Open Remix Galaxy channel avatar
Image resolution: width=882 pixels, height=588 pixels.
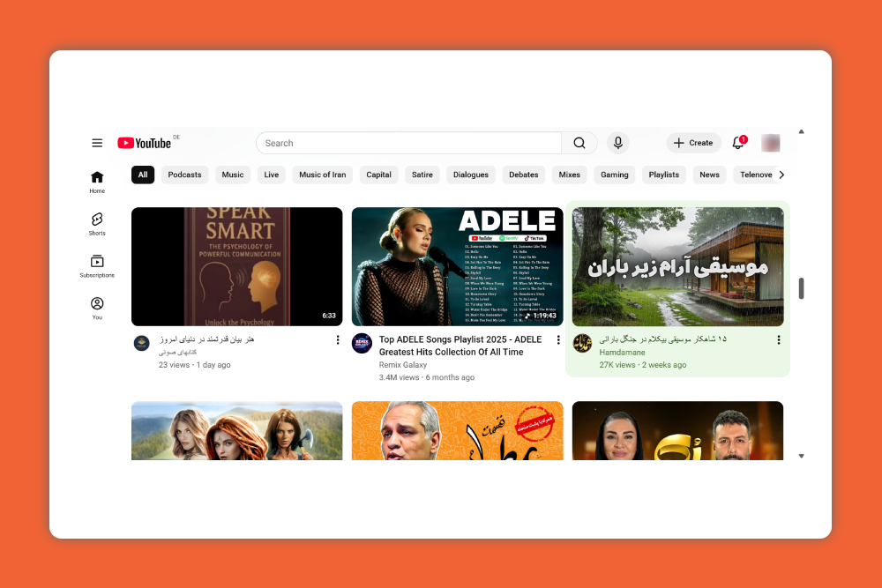362,343
